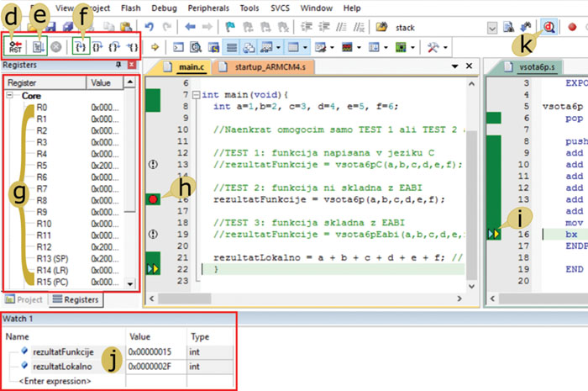
Task: Click the Stop execution icon
Action: click(56, 47)
